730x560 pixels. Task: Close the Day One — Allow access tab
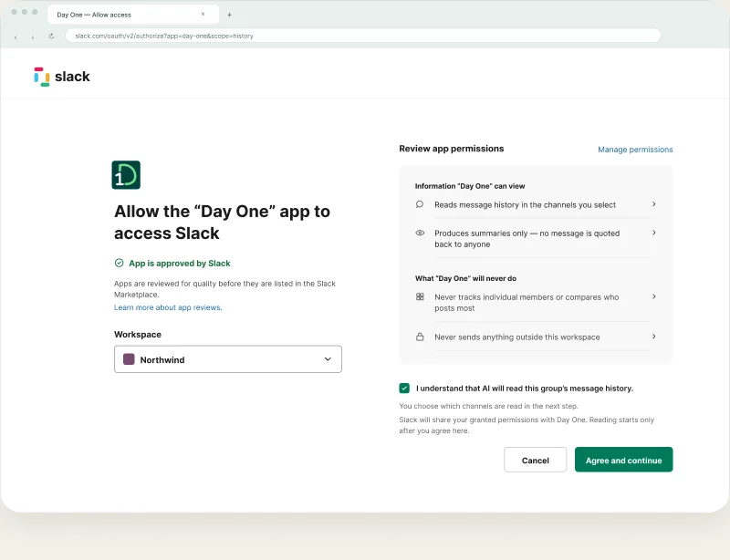tap(203, 14)
